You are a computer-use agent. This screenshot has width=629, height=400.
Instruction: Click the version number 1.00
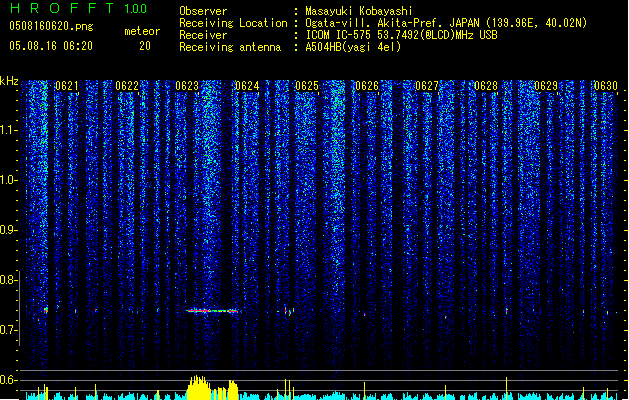136,9
